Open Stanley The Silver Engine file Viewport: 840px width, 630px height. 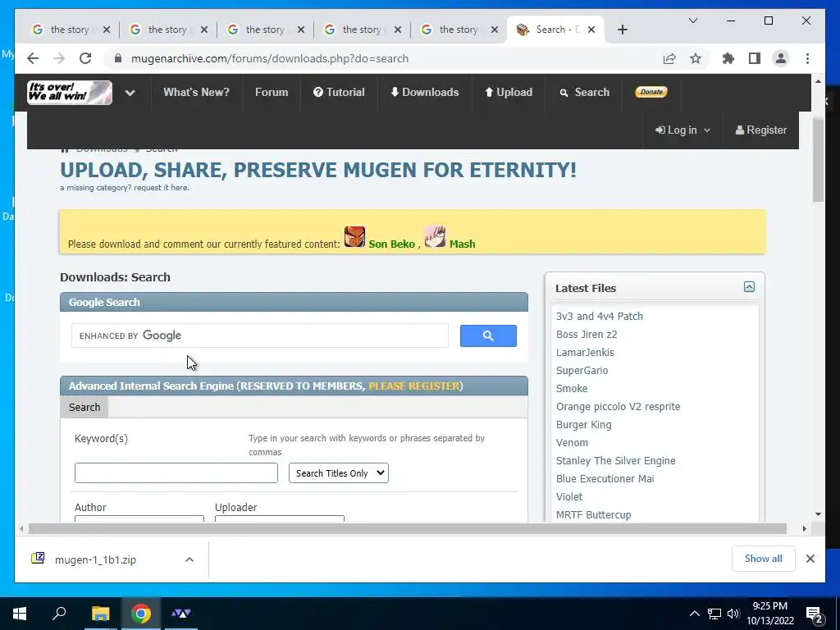pos(615,461)
